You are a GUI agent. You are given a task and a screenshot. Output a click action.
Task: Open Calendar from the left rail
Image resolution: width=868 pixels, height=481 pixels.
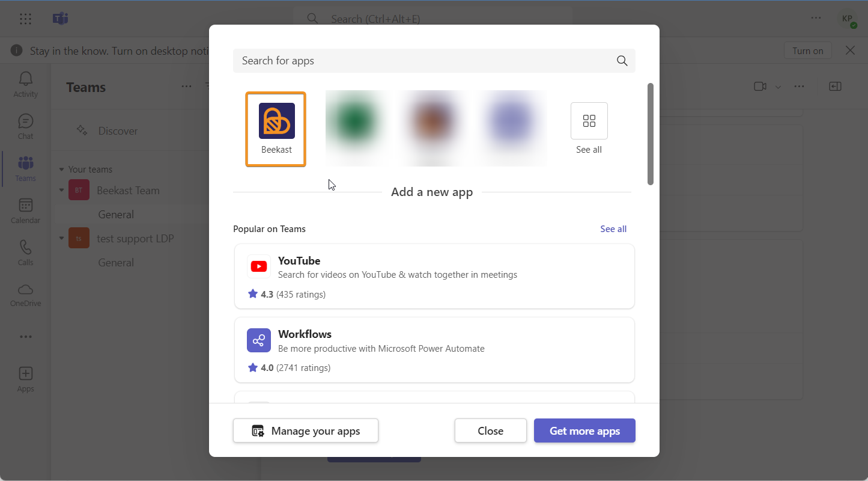click(25, 210)
